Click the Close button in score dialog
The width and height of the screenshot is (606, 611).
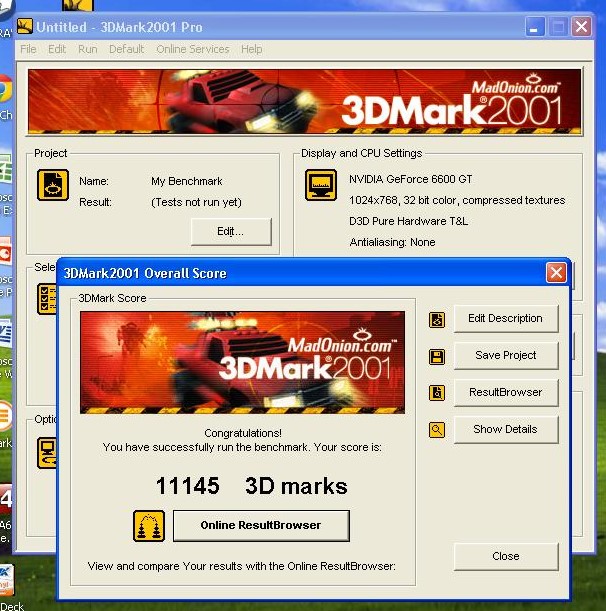(x=506, y=556)
